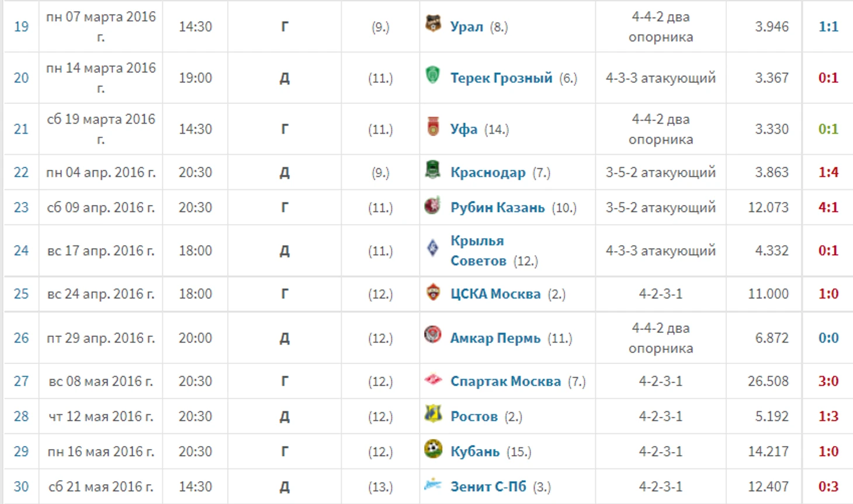Image resolution: width=853 pixels, height=504 pixels.
Task: Open the 4:1 match result against Рубин
Action: pyautogui.click(x=828, y=207)
